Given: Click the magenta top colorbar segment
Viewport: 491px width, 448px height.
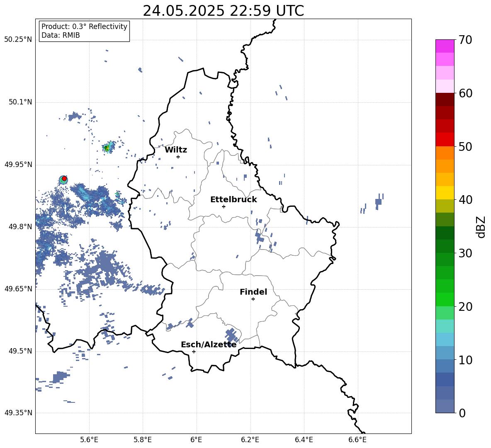Looking at the screenshot, I should click(445, 46).
